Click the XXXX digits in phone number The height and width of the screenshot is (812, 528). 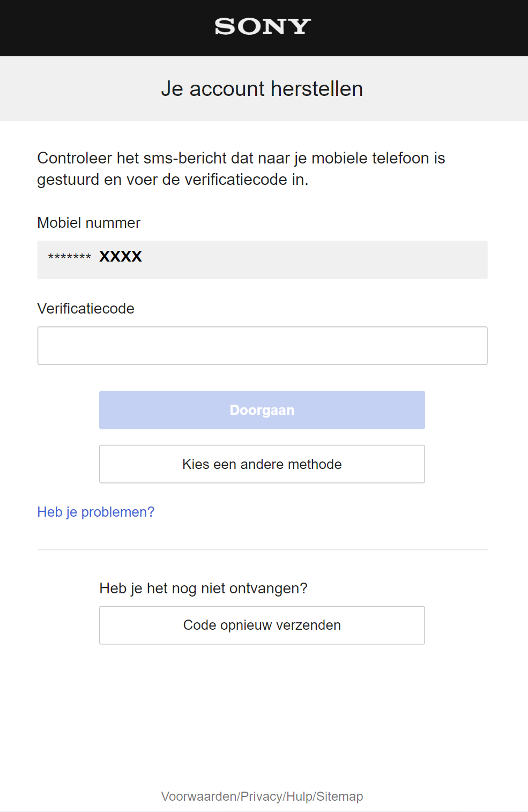tap(121, 257)
